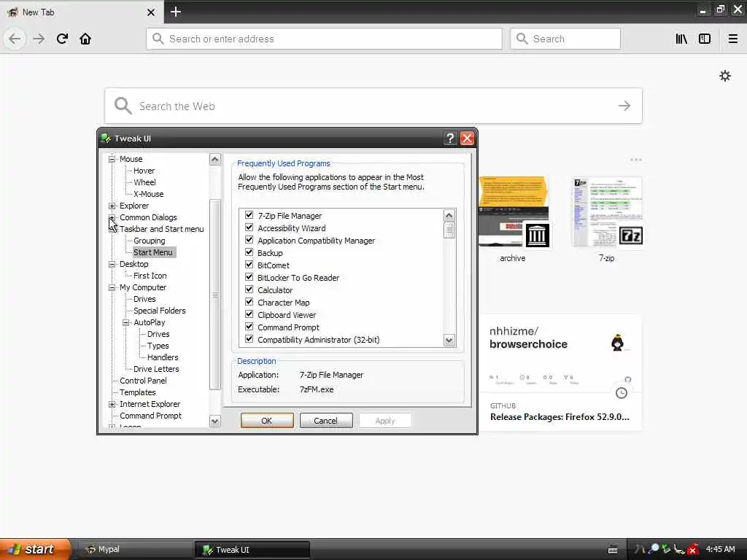The width and height of the screenshot is (747, 560).
Task: Open the three-dot menu above top sites
Action: [636, 160]
